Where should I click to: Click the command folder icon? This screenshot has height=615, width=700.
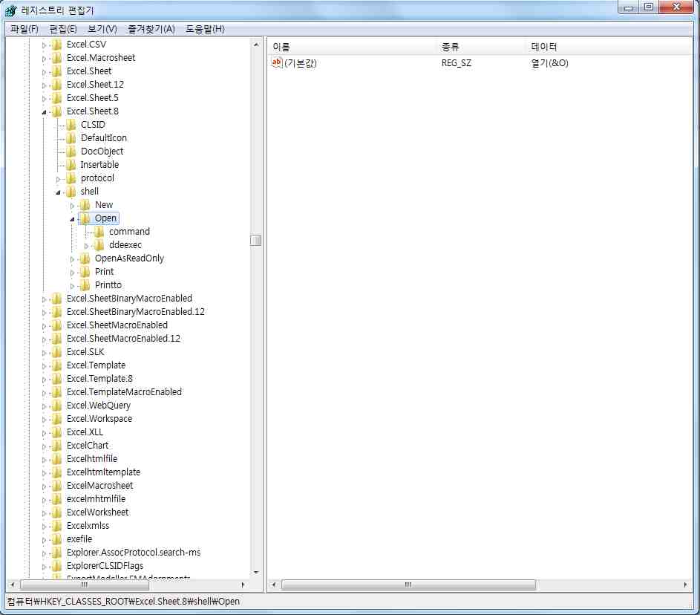click(x=99, y=231)
